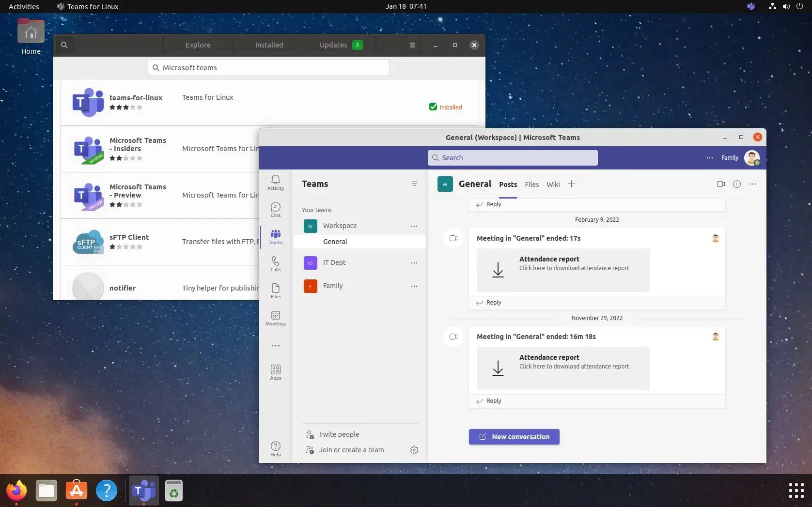Start a New conversation
The width and height of the screenshot is (812, 507).
tap(514, 436)
